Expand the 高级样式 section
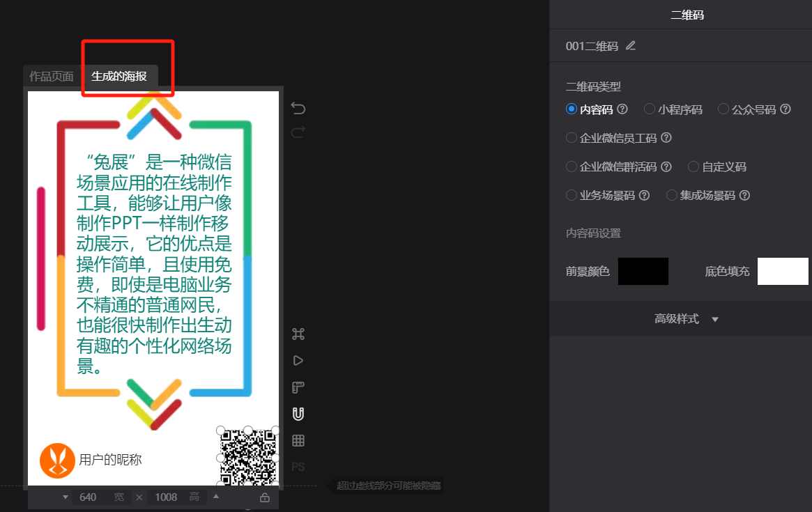 tap(686, 319)
